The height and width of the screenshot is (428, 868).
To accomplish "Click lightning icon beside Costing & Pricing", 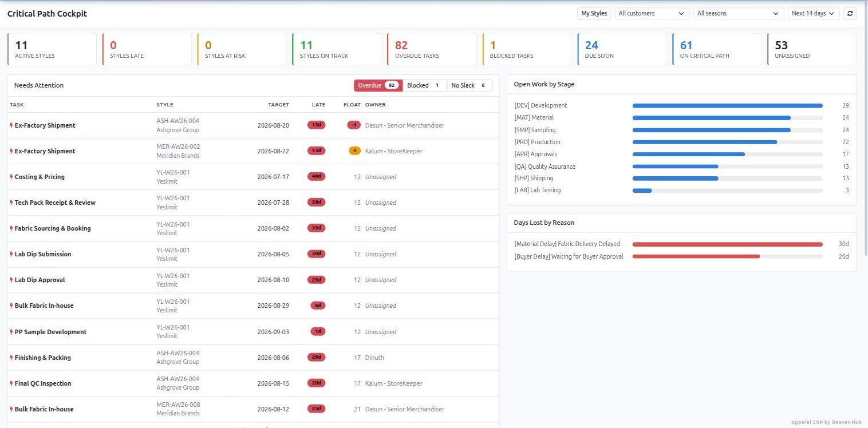I will (x=11, y=177).
